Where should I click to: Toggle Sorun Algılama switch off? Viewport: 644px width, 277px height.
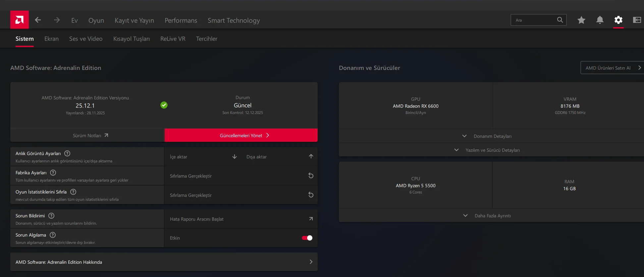(x=307, y=238)
